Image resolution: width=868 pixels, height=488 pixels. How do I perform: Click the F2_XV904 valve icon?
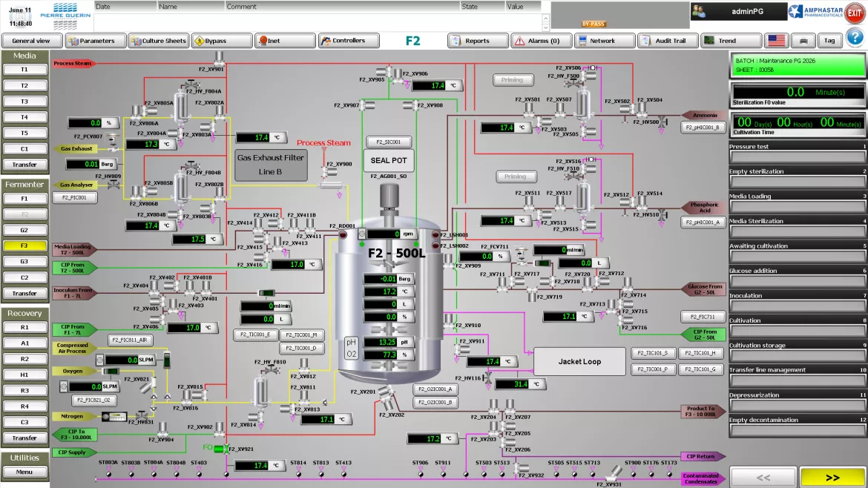pos(162,428)
